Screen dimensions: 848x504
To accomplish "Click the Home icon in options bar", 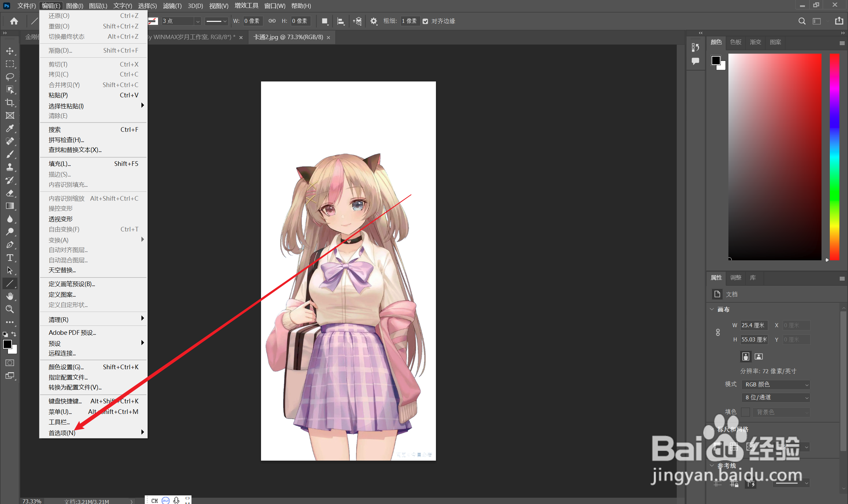I will (x=14, y=21).
